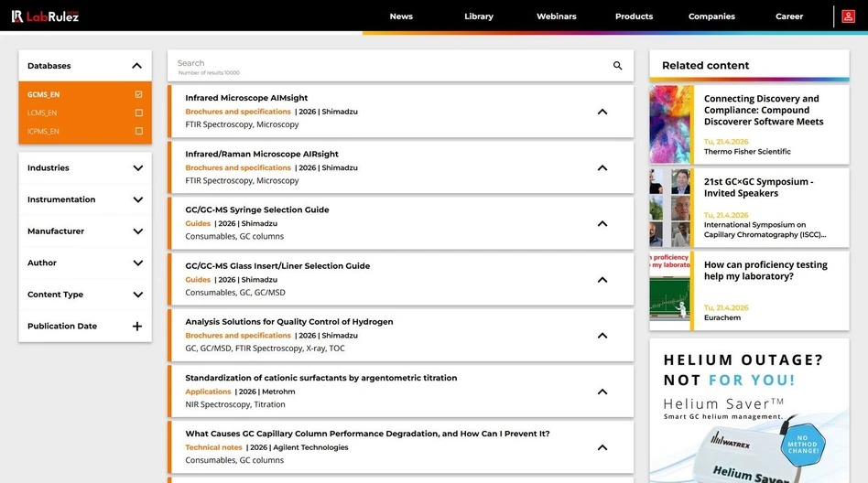The height and width of the screenshot is (483, 868).
Task: Uncheck the GCMS_EN database checkbox
Action: point(138,94)
